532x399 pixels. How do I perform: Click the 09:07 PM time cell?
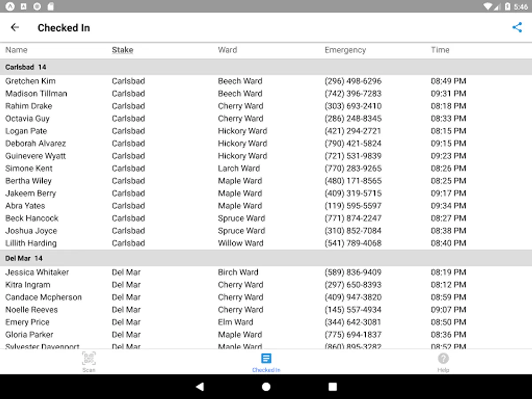(x=449, y=309)
